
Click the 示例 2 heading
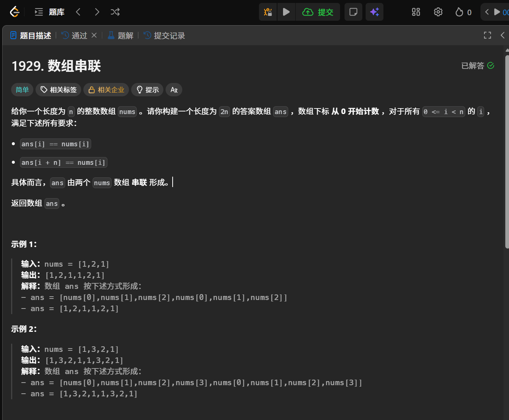click(24, 329)
